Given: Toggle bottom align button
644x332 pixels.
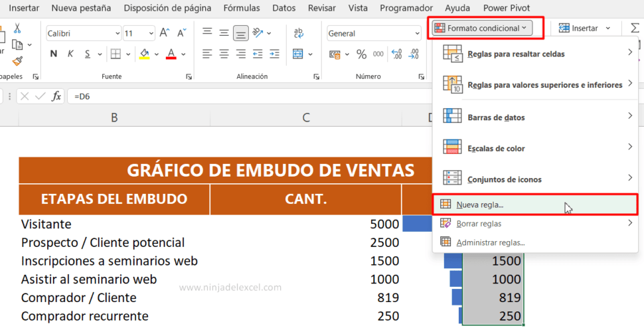Looking at the screenshot, I should click(241, 33).
